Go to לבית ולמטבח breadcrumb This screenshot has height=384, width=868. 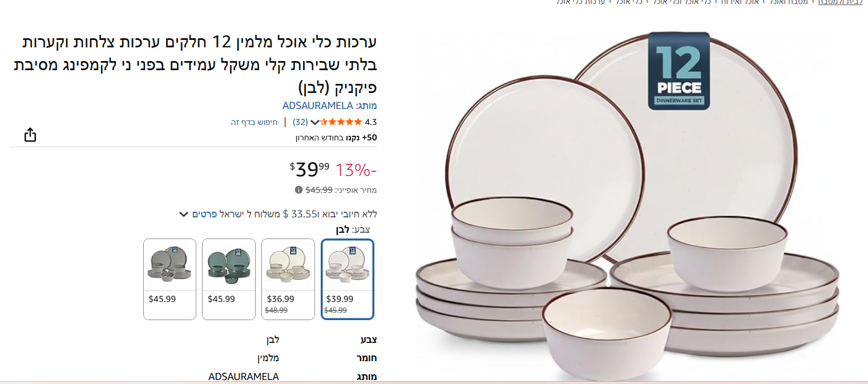point(841,2)
